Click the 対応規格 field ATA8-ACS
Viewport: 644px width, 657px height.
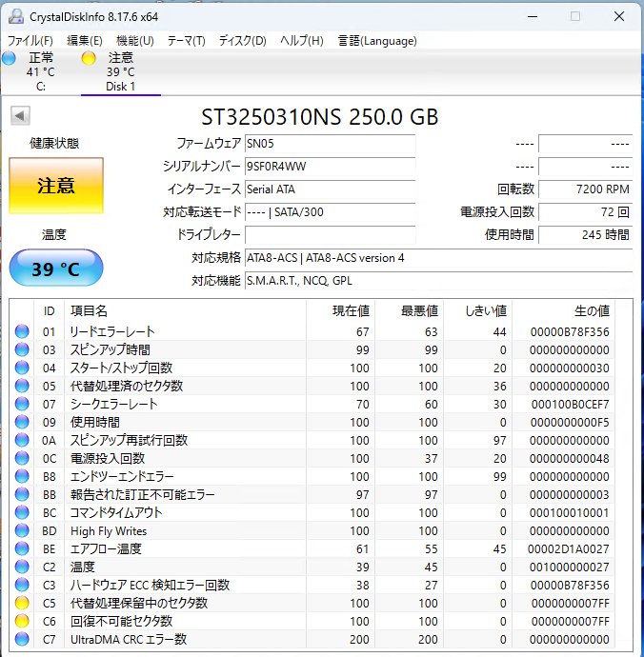pyautogui.click(x=438, y=258)
